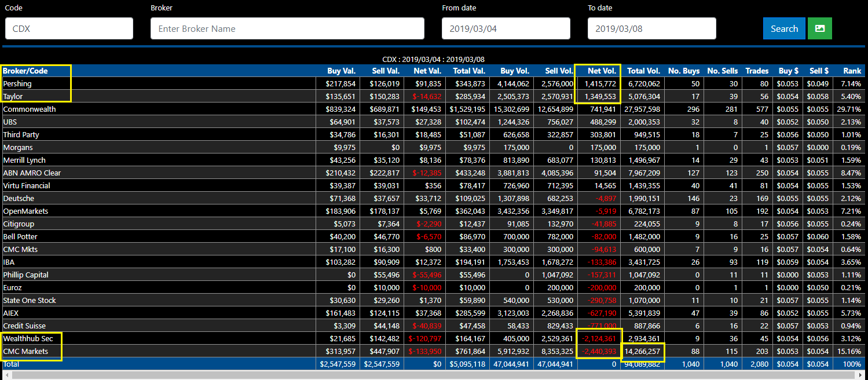Select the Commonwealth broker name
Image resolution: width=868 pixels, height=380 pixels.
click(30, 109)
